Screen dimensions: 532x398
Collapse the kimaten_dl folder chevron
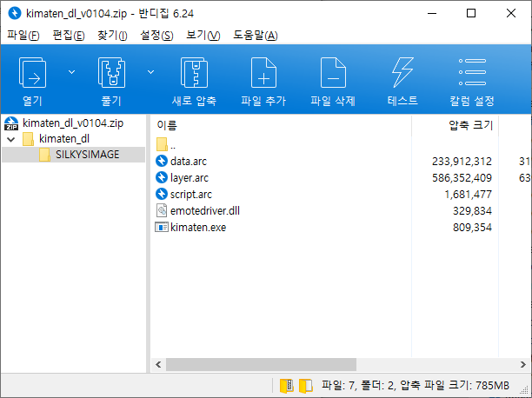[11, 139]
